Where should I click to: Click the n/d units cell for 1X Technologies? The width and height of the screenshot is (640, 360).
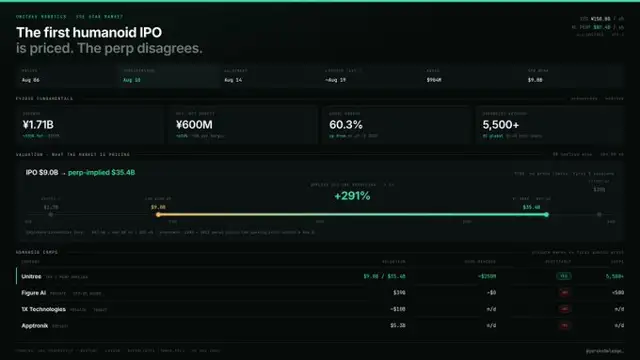click(x=619, y=309)
